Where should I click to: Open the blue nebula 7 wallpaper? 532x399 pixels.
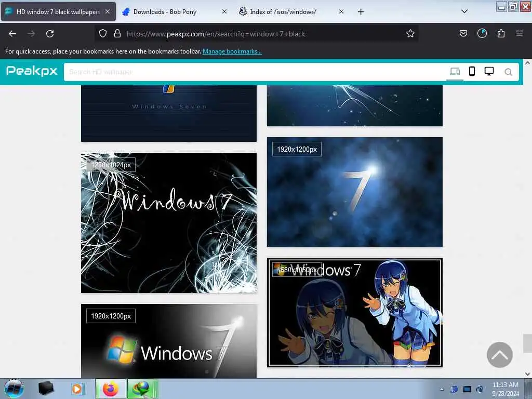click(354, 192)
